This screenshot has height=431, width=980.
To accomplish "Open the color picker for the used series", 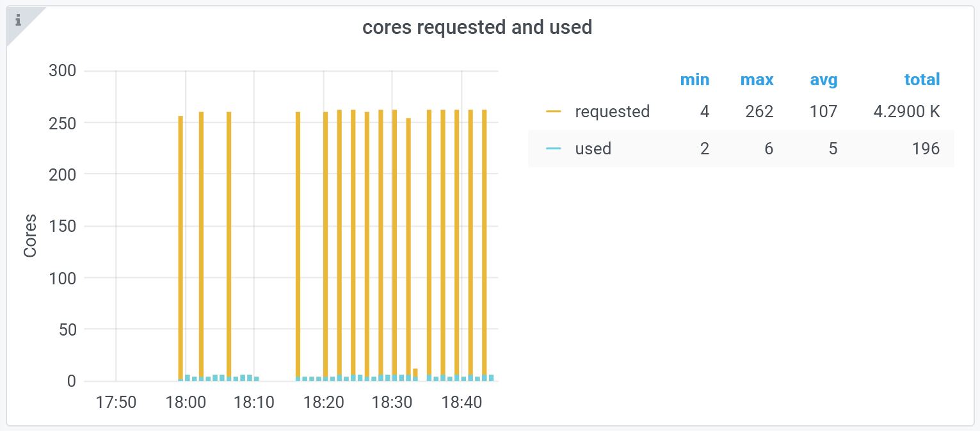I will pos(554,149).
